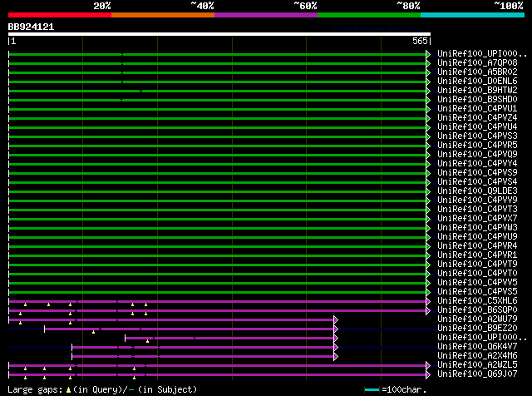Click the BB924121 query name label
The height and width of the screenshot is (396, 532).
pyautogui.click(x=32, y=27)
